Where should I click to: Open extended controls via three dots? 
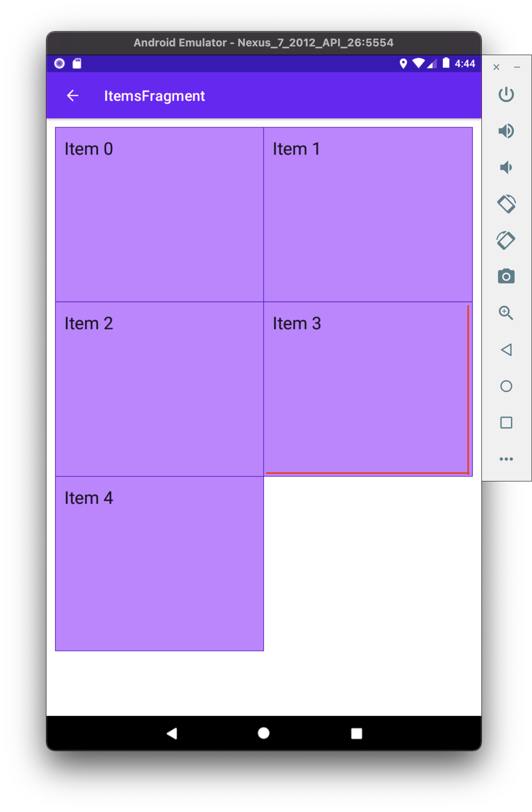506,459
